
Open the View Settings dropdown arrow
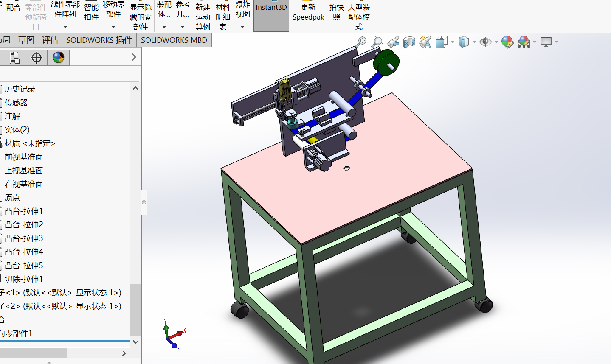[557, 42]
